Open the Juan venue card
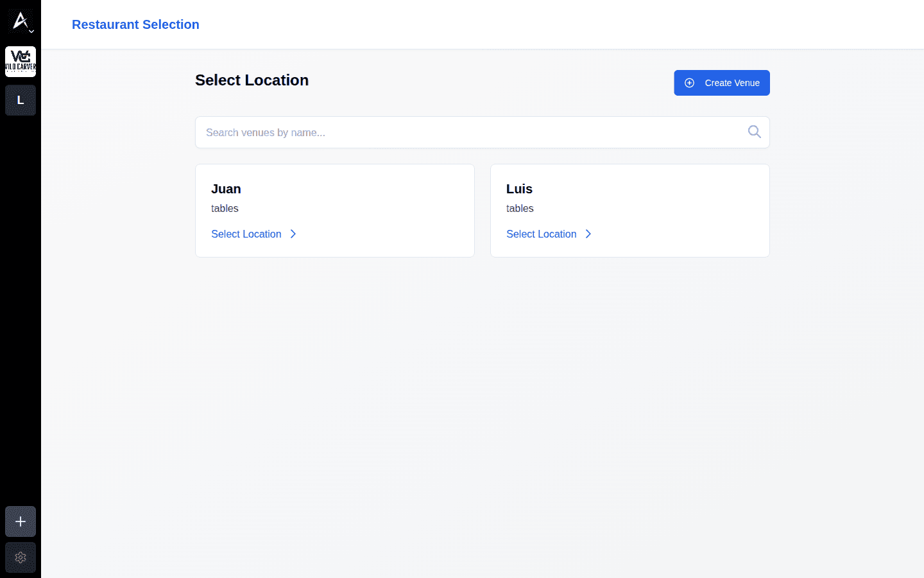The image size is (924, 578). tap(335, 211)
